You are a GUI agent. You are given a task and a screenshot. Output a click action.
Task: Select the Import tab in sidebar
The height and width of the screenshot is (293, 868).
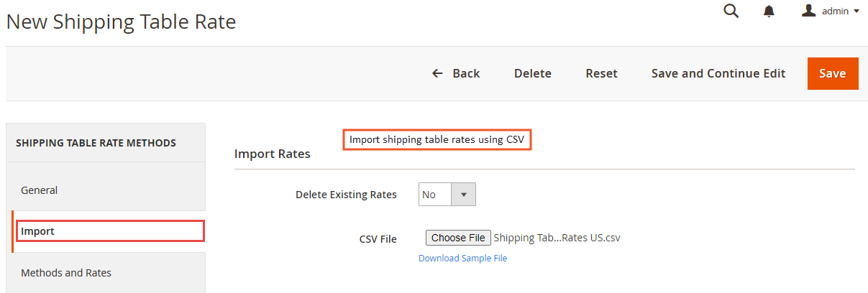pos(109,231)
